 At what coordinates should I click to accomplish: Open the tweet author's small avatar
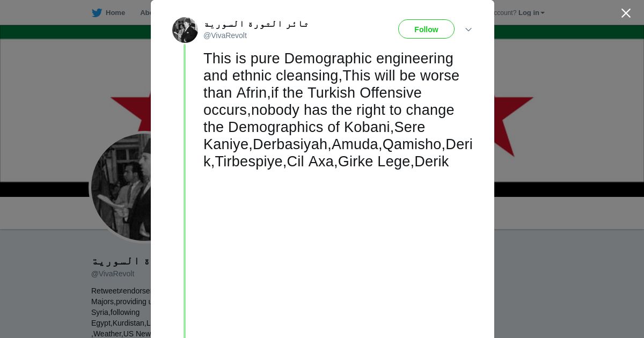(185, 30)
